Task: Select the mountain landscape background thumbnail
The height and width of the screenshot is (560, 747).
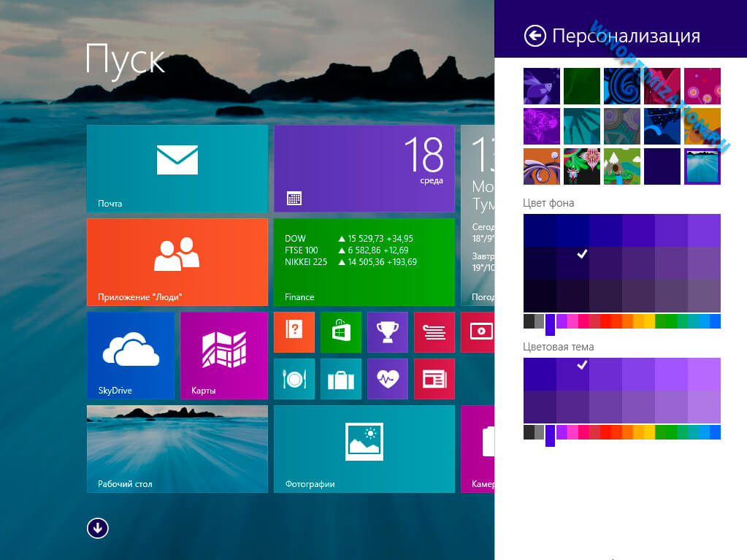Action: point(621,166)
